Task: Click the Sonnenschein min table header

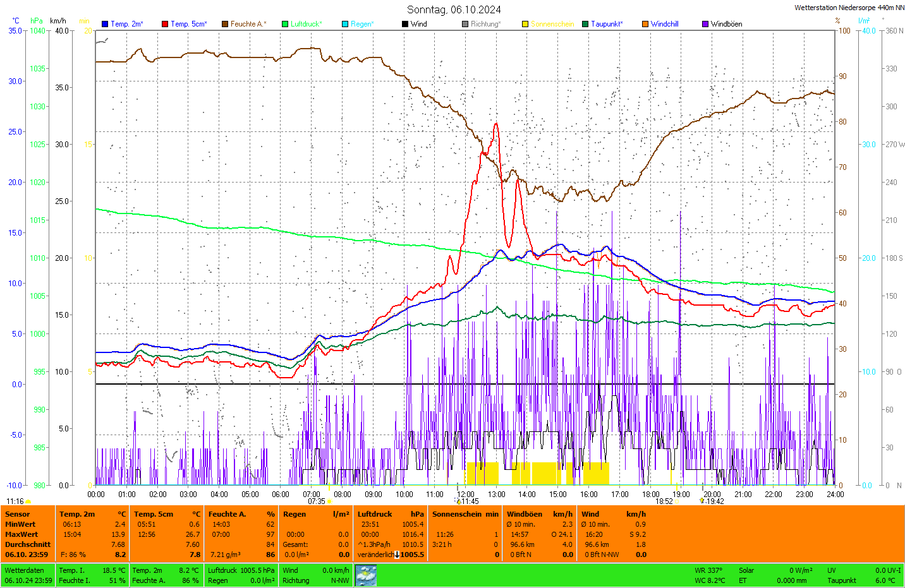Action: tap(465, 514)
